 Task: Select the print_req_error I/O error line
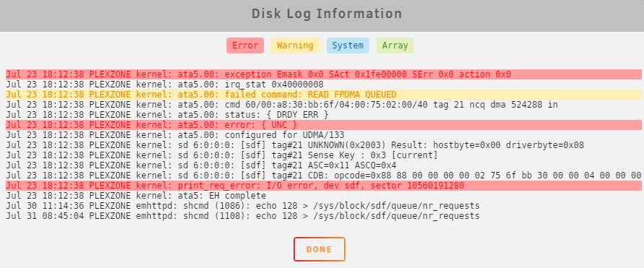324,186
